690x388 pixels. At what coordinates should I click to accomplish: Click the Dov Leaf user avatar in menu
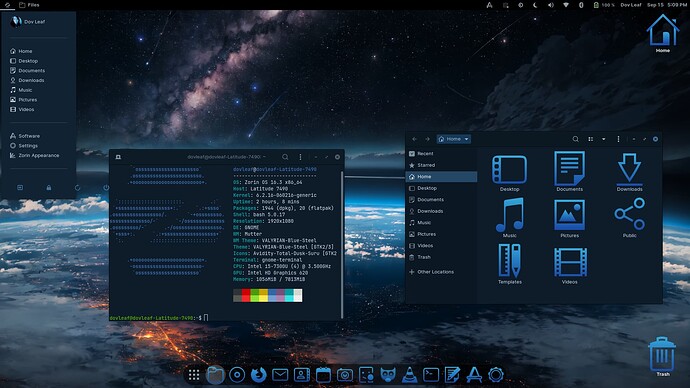16,22
